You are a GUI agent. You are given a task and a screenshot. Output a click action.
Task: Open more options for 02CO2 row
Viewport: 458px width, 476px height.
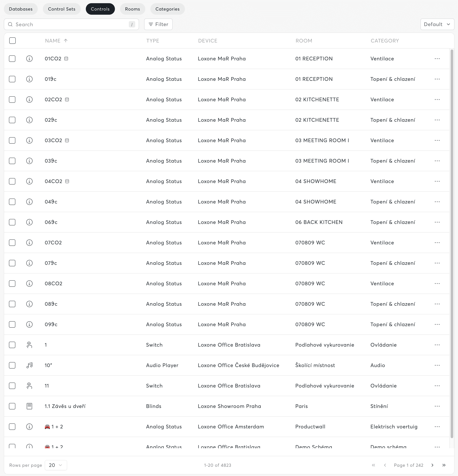tap(437, 100)
